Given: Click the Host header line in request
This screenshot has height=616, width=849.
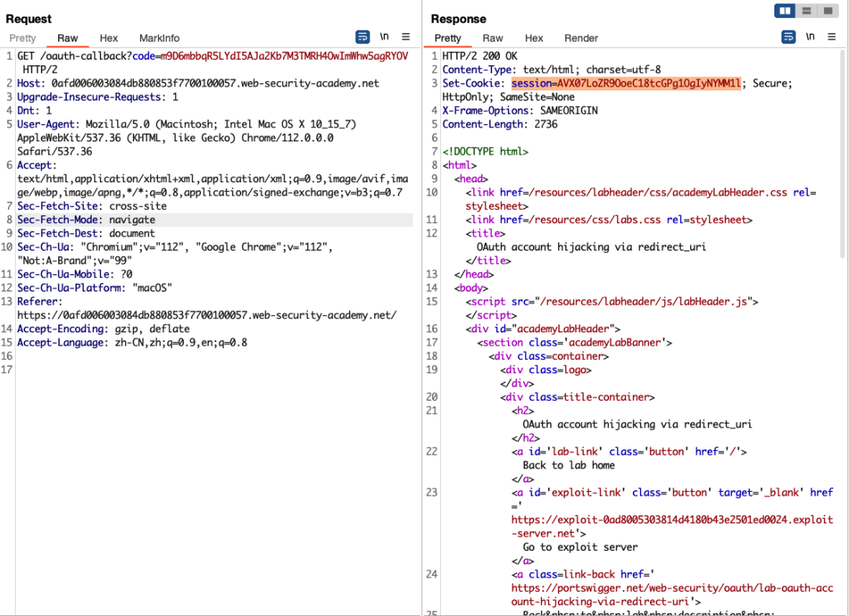Looking at the screenshot, I should tap(198, 83).
